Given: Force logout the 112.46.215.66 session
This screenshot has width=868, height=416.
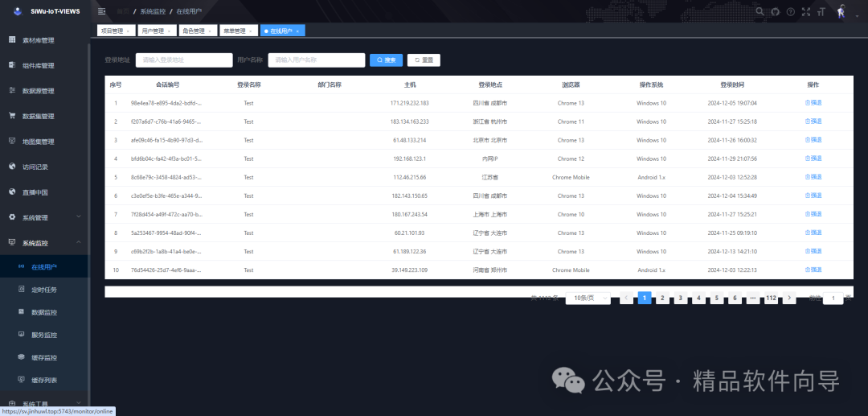Looking at the screenshot, I should 813,177.
